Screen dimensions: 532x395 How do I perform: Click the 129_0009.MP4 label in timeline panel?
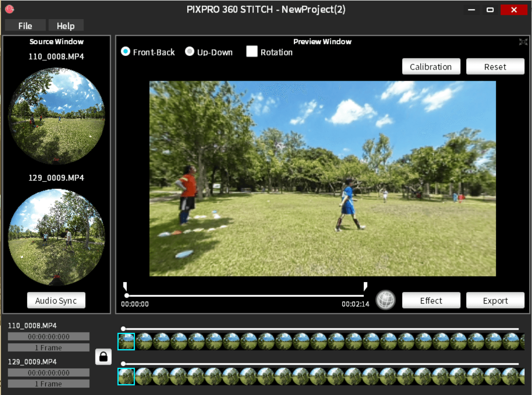(x=32, y=361)
